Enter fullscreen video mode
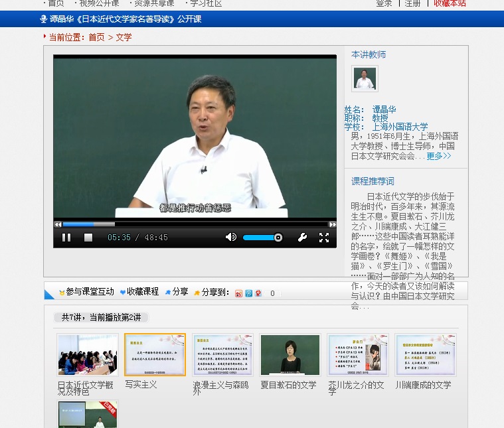 324,238
